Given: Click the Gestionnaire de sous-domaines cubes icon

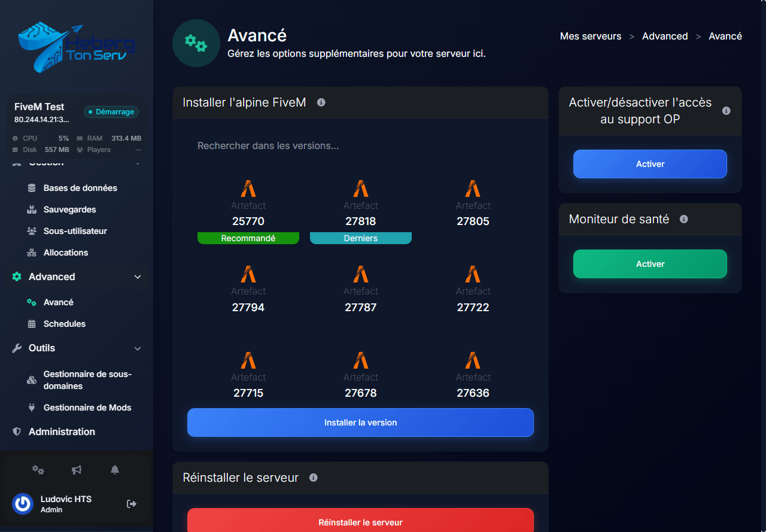Looking at the screenshot, I should [x=32, y=380].
